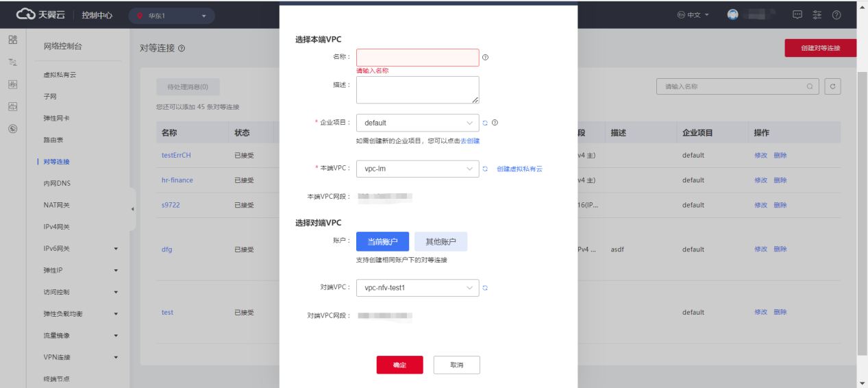Open the messages icon in top bar
868x388 pixels.
797,15
